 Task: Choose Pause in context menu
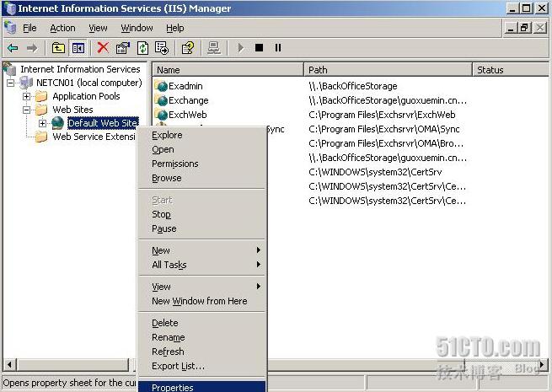click(201, 228)
